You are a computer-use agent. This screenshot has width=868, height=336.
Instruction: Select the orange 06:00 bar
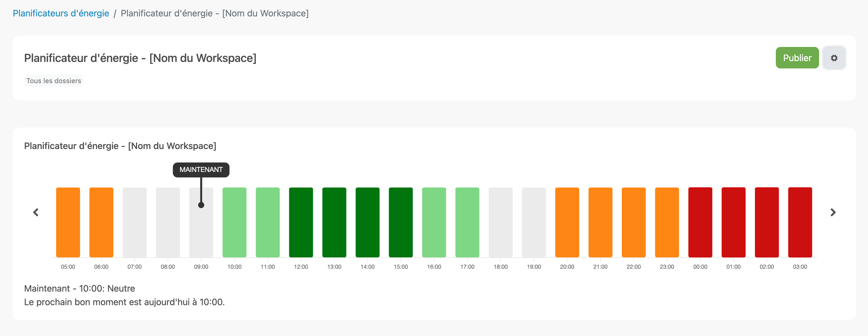click(x=102, y=222)
